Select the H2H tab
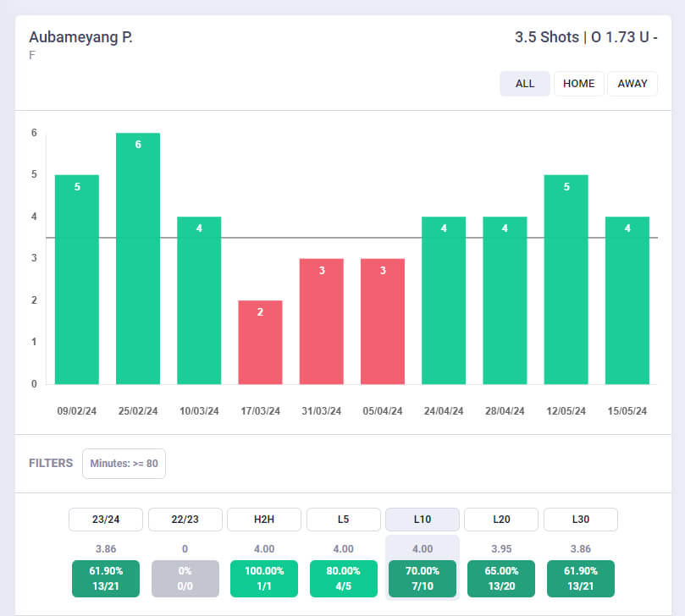This screenshot has height=616, width=685. [264, 519]
